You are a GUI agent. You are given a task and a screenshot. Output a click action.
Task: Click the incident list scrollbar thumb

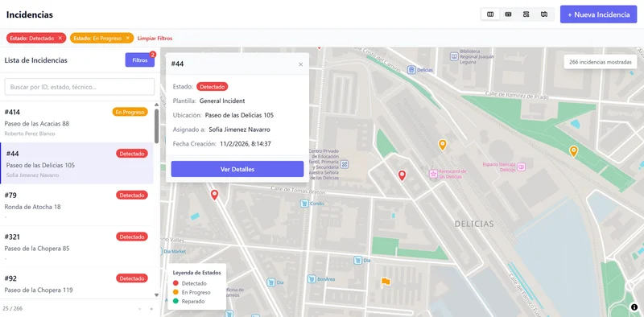[x=156, y=126]
